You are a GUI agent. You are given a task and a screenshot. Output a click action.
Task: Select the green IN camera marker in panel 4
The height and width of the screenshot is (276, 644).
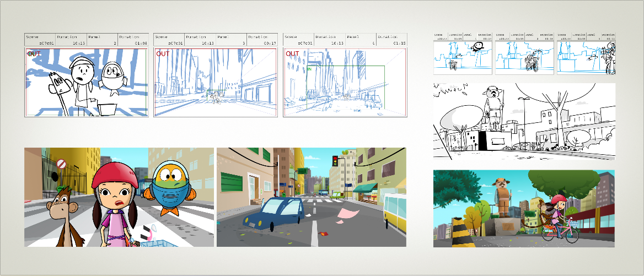(x=309, y=69)
